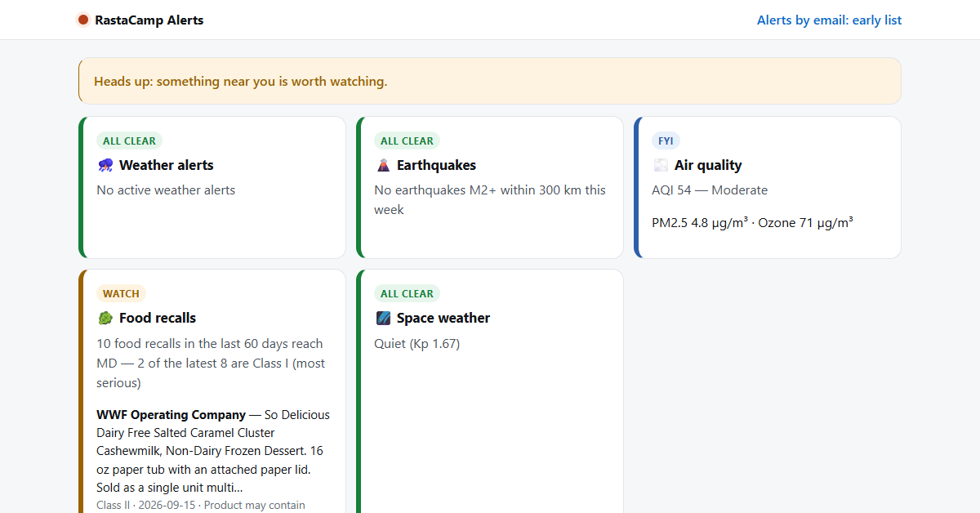
Task: Click the PM2.5 and Ozone measurement line
Action: (x=752, y=222)
